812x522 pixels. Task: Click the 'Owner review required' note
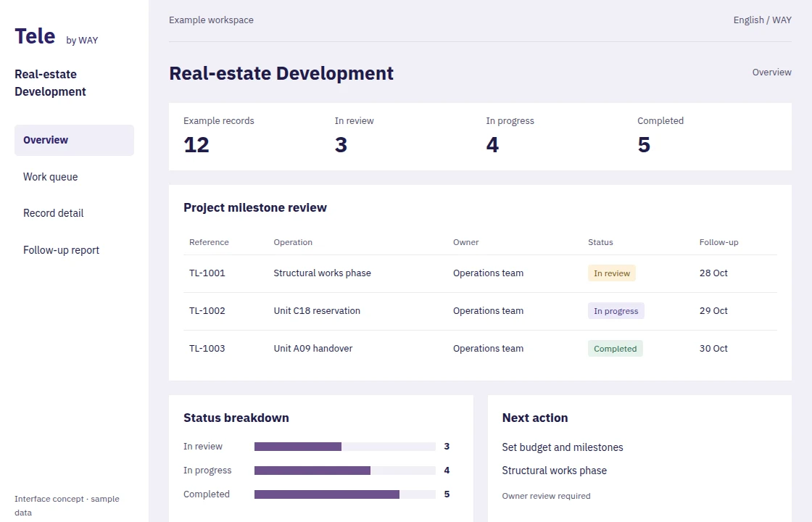click(x=546, y=496)
